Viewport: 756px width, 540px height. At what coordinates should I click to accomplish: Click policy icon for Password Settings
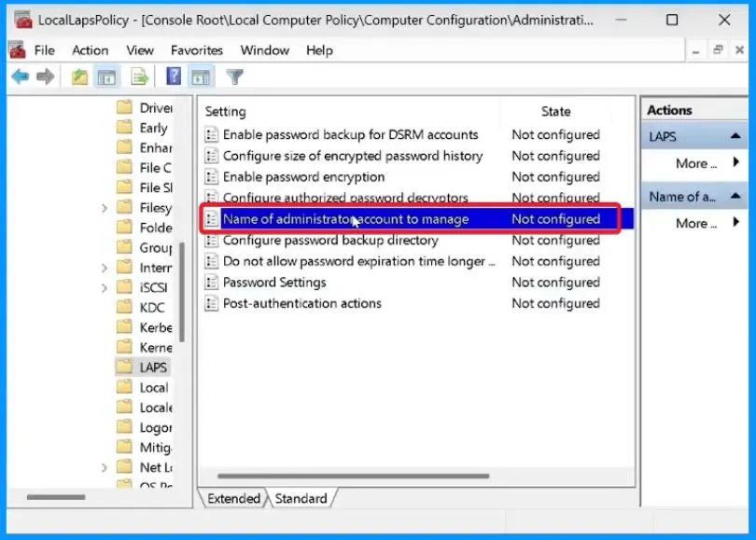coord(211,282)
